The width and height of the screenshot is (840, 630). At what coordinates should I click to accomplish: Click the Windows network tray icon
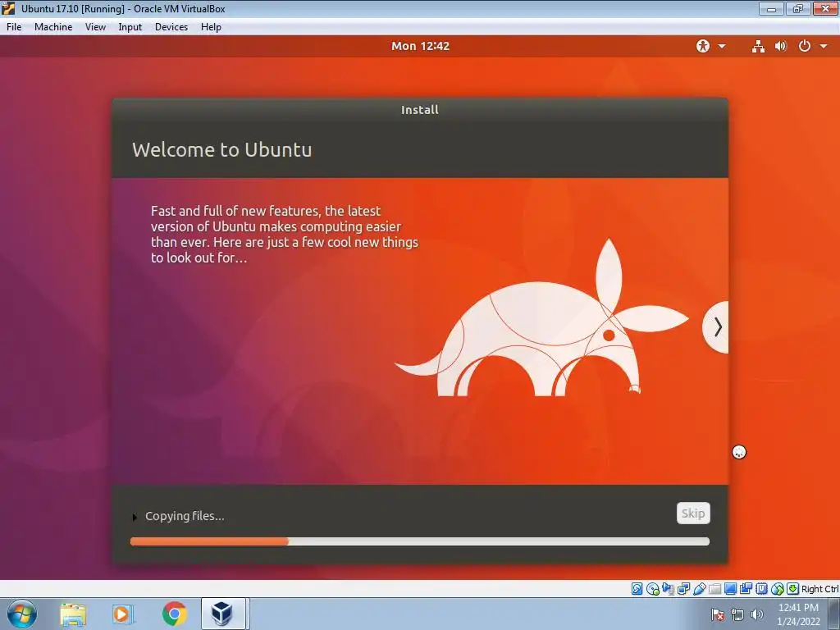(x=737, y=614)
